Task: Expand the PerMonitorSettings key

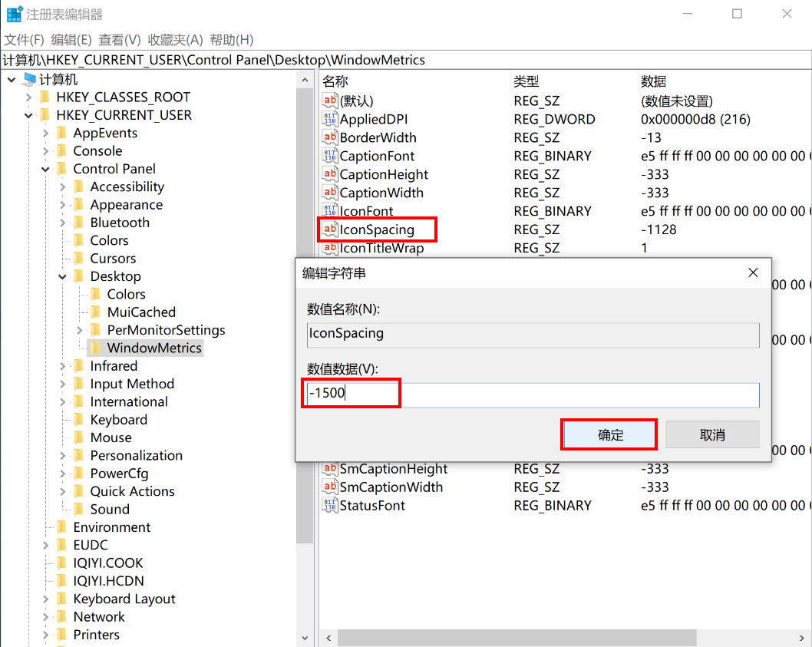Action: (x=80, y=330)
